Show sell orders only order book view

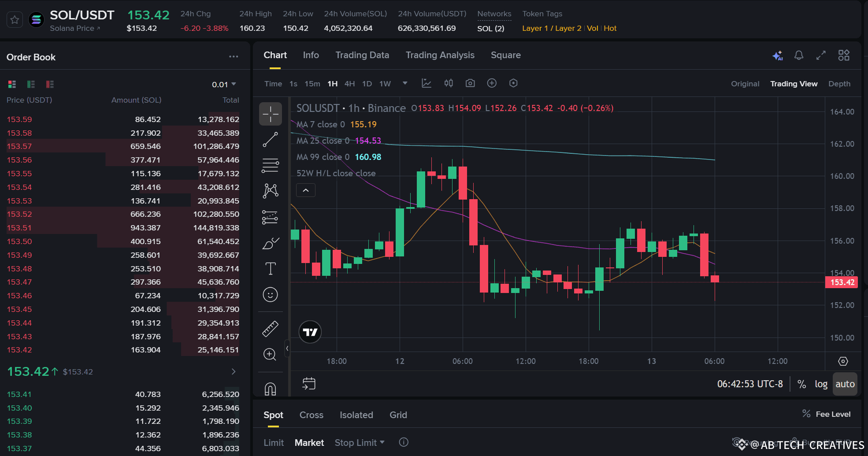(x=50, y=84)
